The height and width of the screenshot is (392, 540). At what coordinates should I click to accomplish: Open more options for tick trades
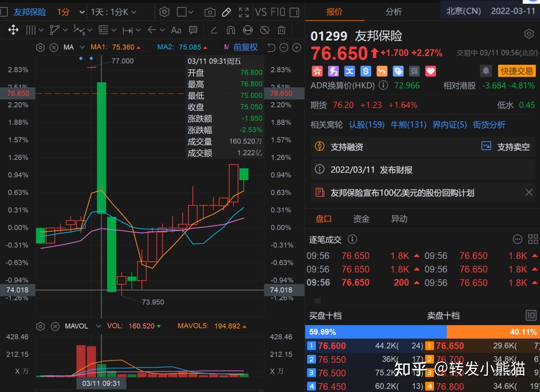(x=518, y=239)
